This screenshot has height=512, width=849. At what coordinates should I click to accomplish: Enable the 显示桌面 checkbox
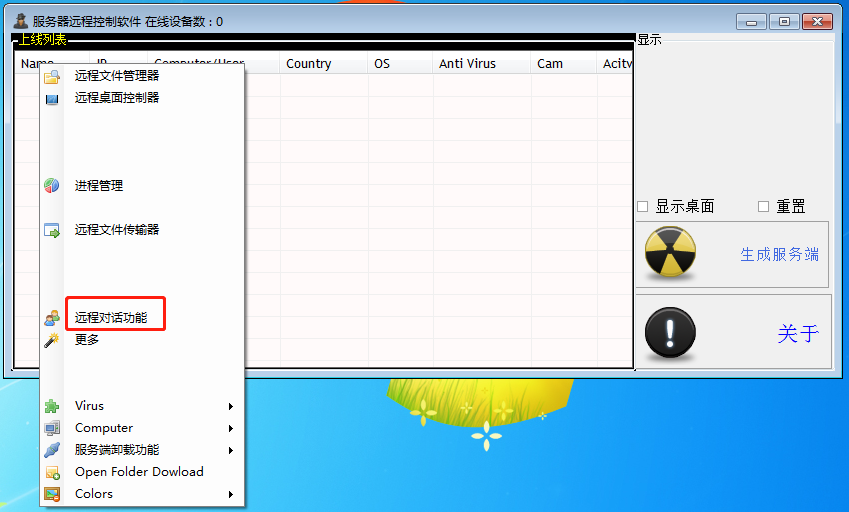pyautogui.click(x=643, y=207)
